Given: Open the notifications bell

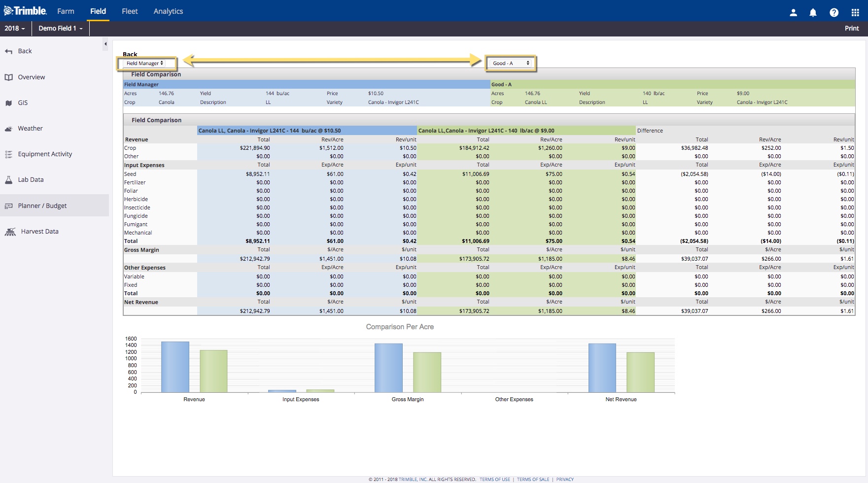Looking at the screenshot, I should (x=813, y=13).
